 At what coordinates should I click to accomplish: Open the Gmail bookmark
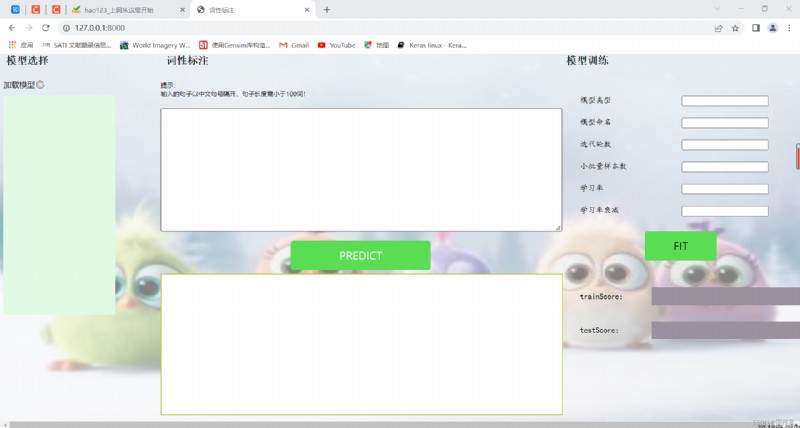[x=294, y=45]
